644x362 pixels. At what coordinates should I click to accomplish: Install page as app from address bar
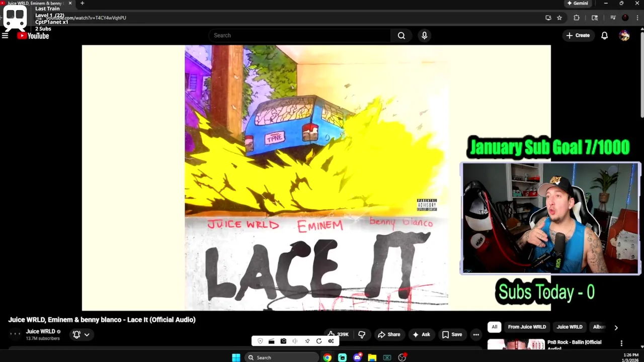click(548, 18)
